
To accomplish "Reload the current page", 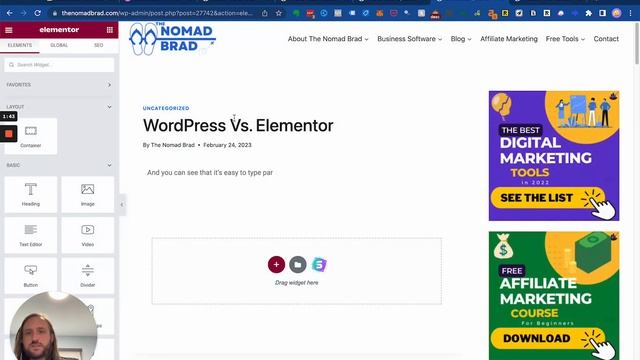I will click(x=38, y=13).
